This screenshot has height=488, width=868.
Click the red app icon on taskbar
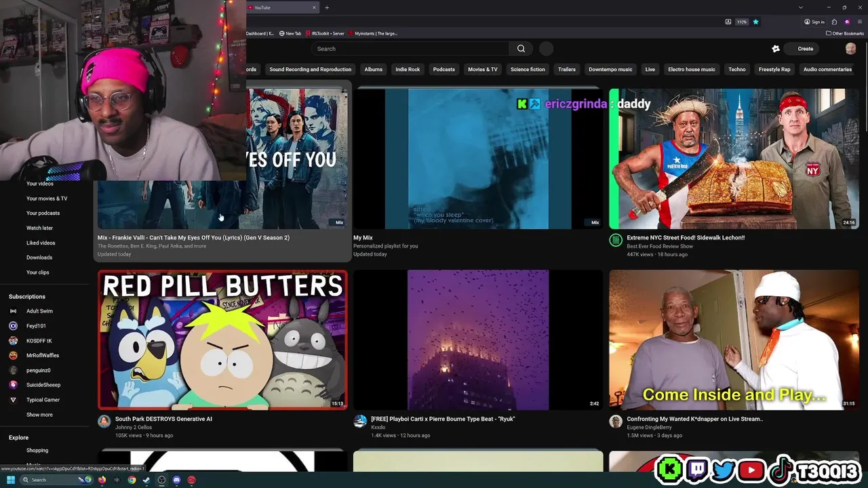191,480
